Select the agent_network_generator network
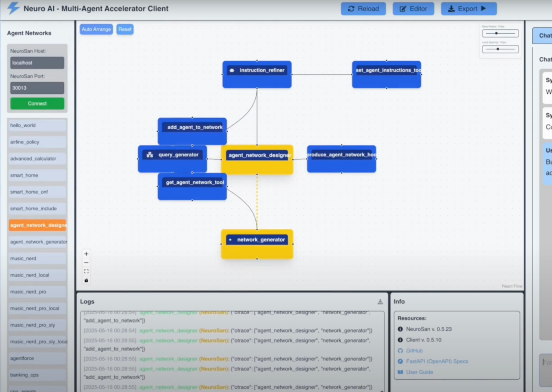Image resolution: width=552 pixels, height=392 pixels. 38,242
